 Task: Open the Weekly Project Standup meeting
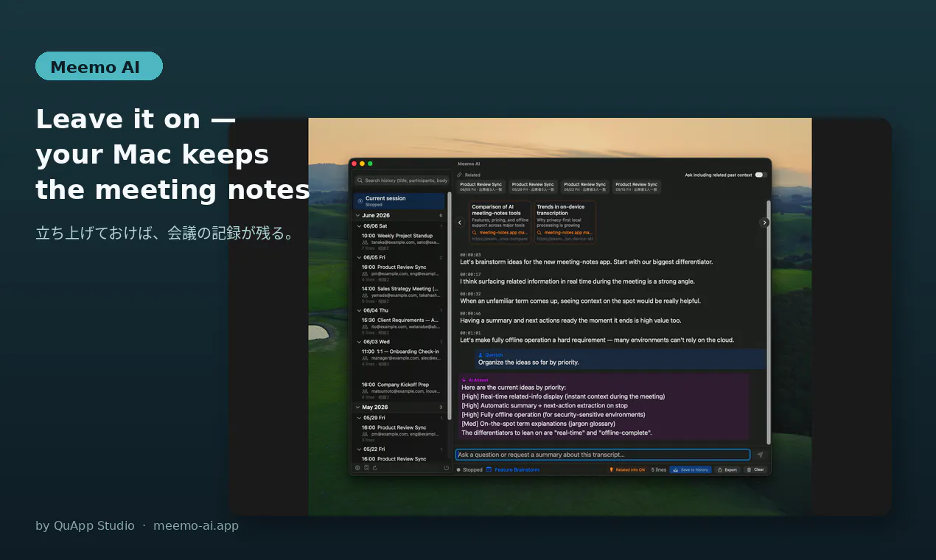(x=401, y=242)
